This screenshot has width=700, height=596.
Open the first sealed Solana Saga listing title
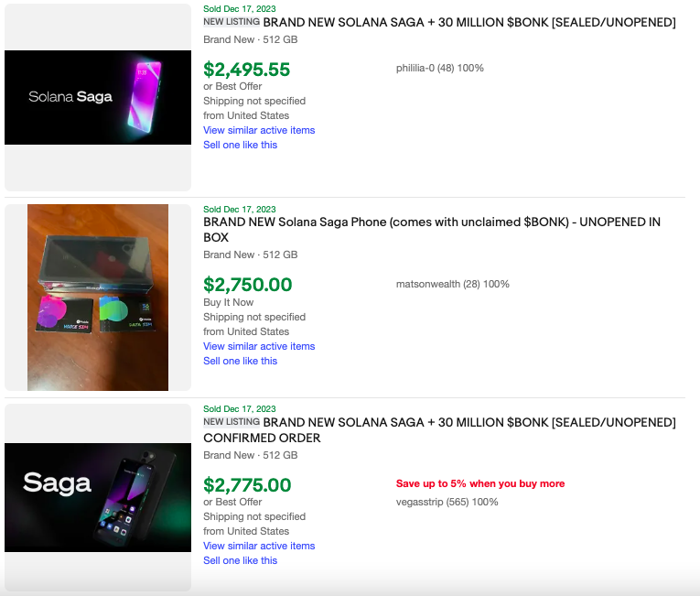(x=468, y=22)
